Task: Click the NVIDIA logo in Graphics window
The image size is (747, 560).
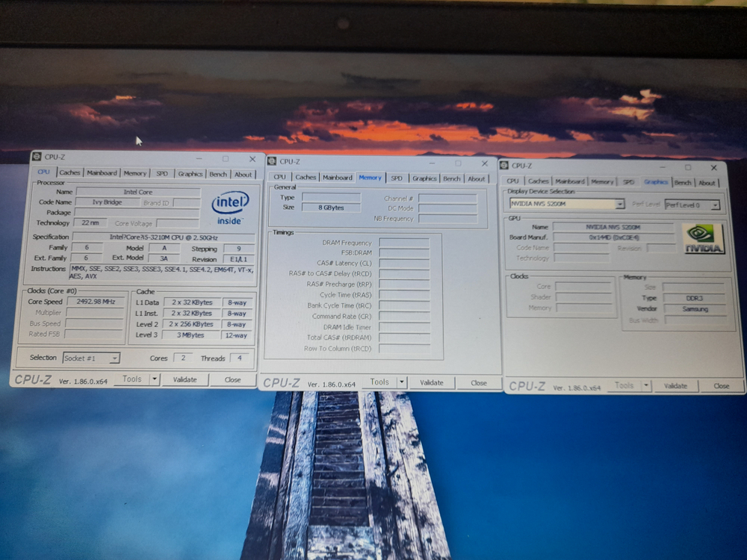Action: pos(703,239)
